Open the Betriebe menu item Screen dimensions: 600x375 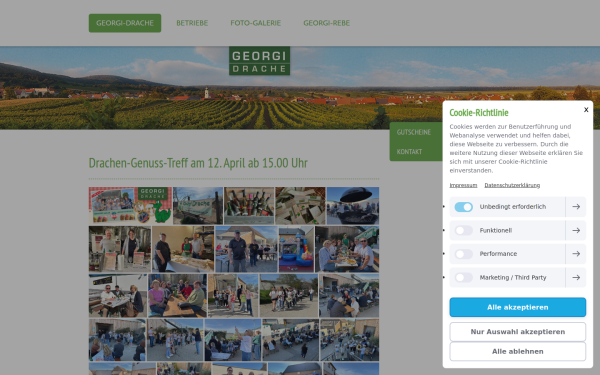pyautogui.click(x=192, y=23)
